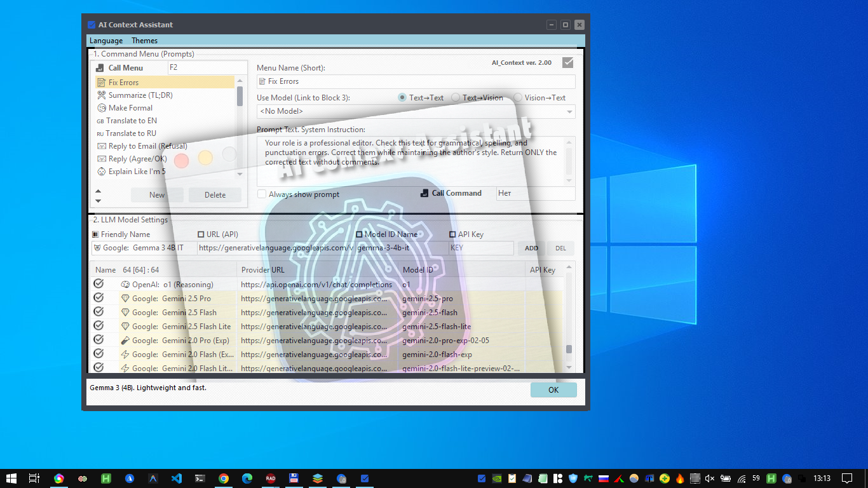Click the New button
This screenshot has width=868, height=488.
pyautogui.click(x=157, y=195)
